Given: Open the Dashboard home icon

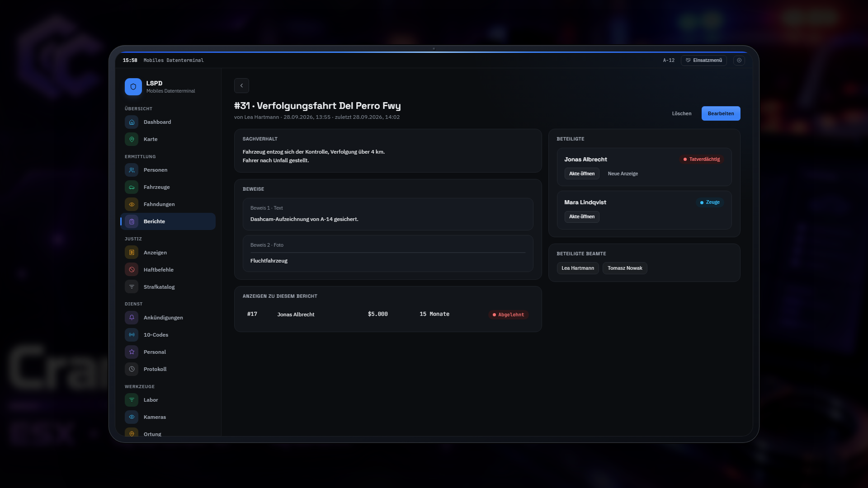Looking at the screenshot, I should pyautogui.click(x=132, y=122).
